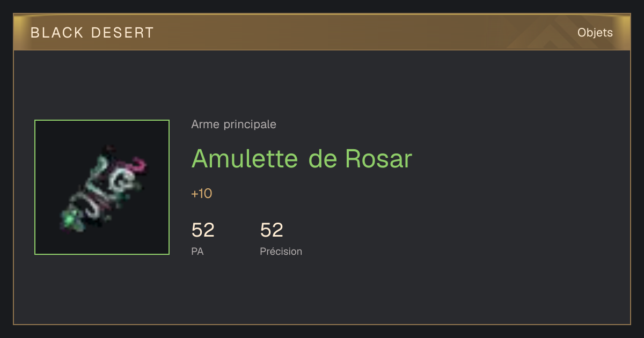
Task: Click the word Rosar in the item title
Action: (x=378, y=158)
